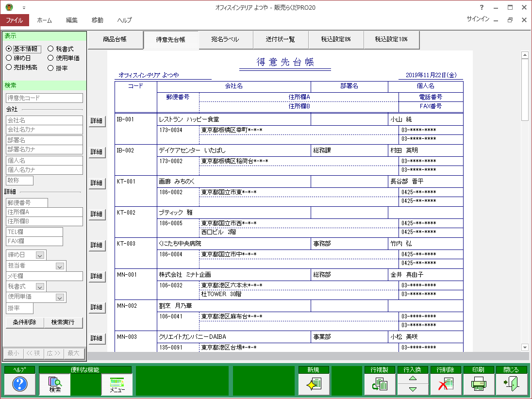Switch to the 商品台帳 tab
Screen dimensions: 532x399
[115, 39]
